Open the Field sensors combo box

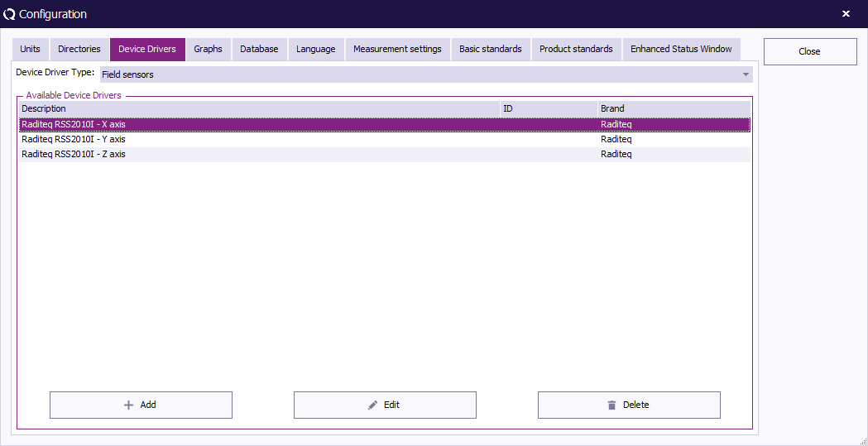click(422, 74)
